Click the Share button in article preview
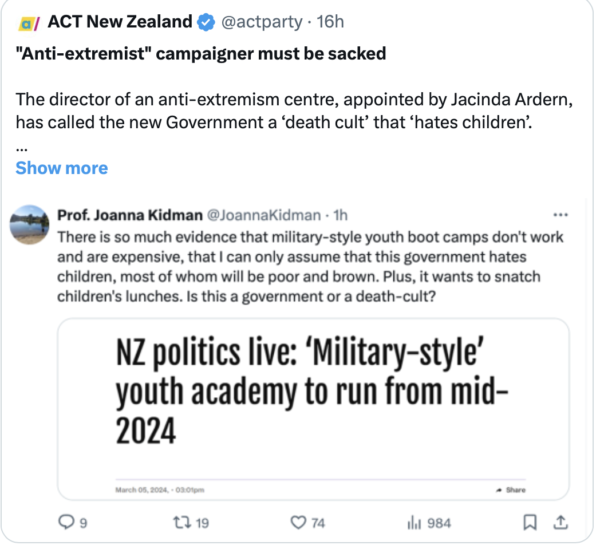600x553 pixels. (510, 490)
